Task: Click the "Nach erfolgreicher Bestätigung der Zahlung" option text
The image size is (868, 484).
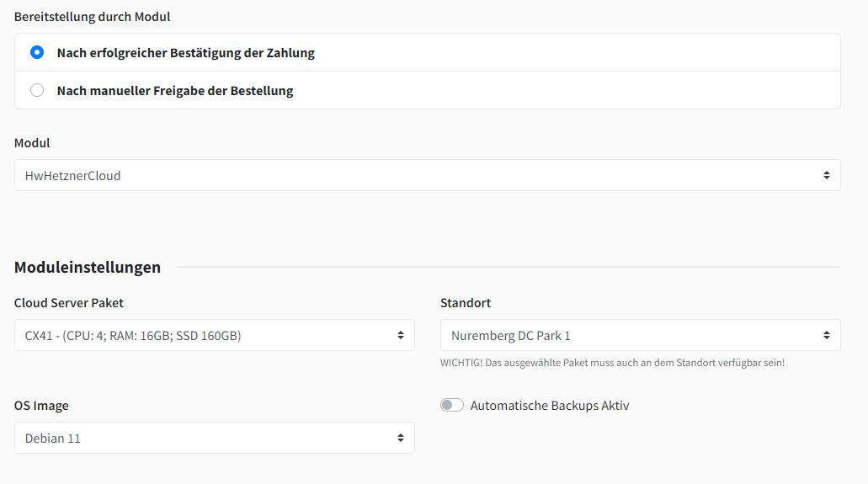Action: pos(186,53)
